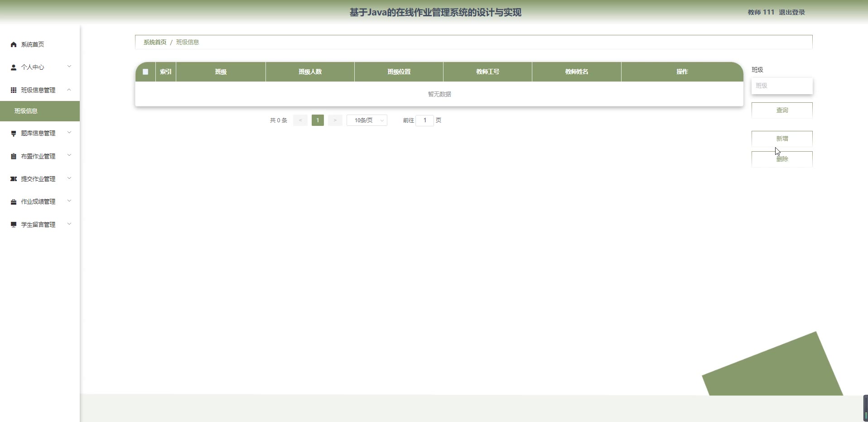Open the 10条/页 page size dropdown

pyautogui.click(x=367, y=120)
